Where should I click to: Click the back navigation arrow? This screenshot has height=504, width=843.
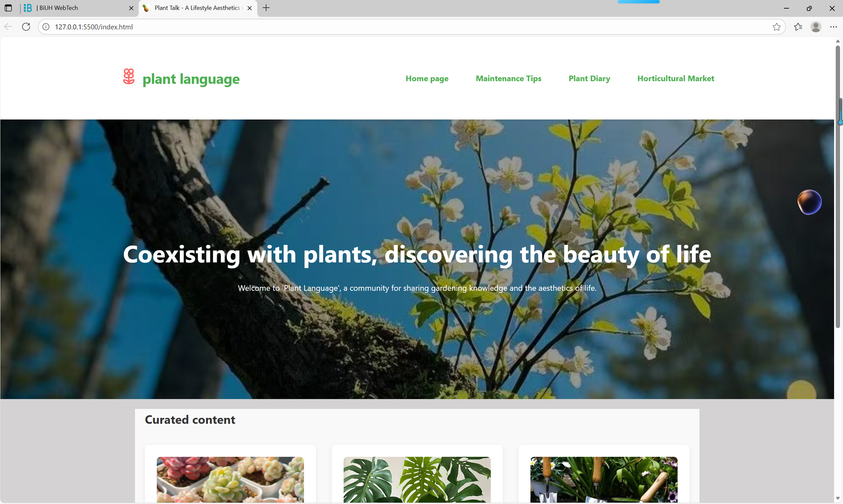(9, 27)
